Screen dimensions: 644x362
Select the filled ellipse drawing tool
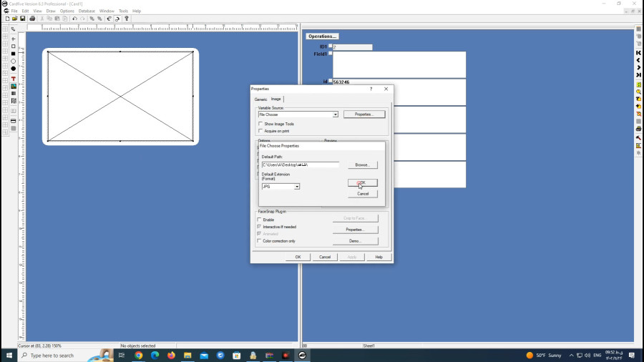(13, 69)
